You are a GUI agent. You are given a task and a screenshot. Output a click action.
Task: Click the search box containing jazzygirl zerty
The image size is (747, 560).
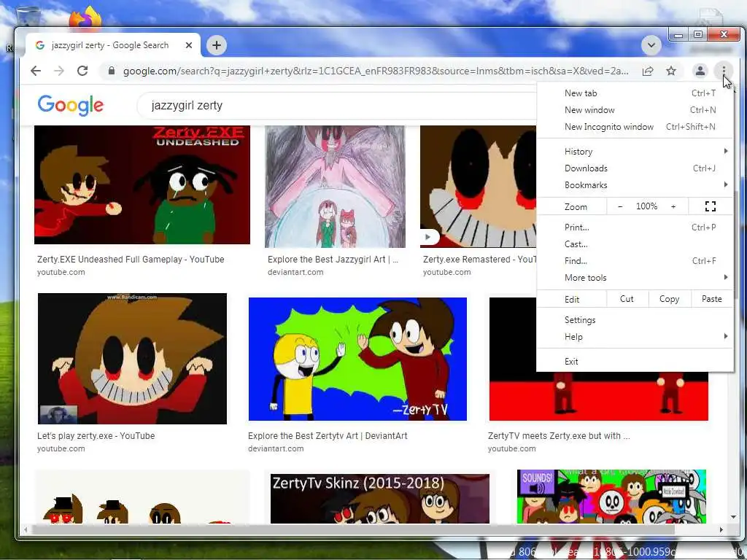tap(337, 105)
